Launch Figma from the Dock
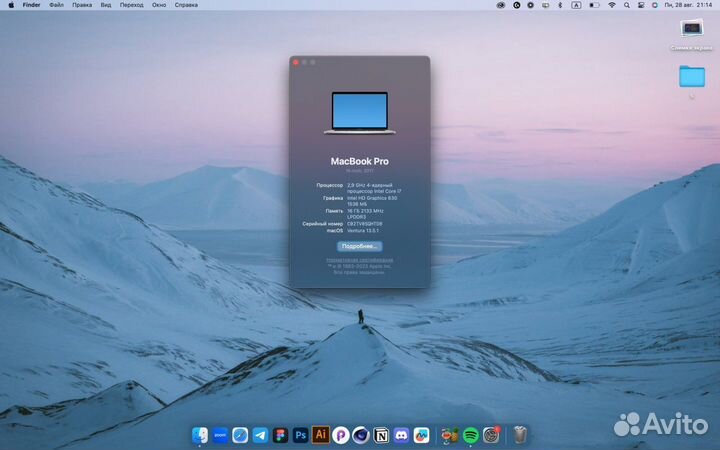Image resolution: width=720 pixels, height=450 pixels. [x=281, y=435]
